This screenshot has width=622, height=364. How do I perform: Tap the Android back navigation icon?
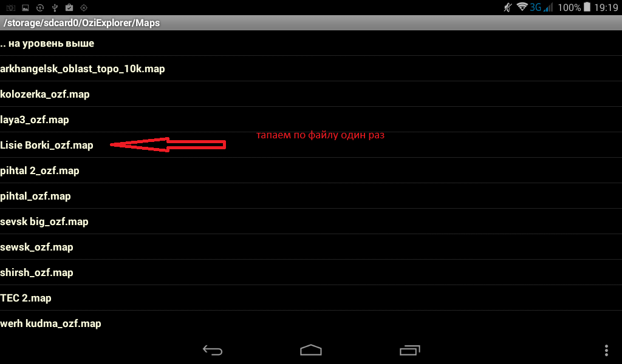pyautogui.click(x=213, y=349)
